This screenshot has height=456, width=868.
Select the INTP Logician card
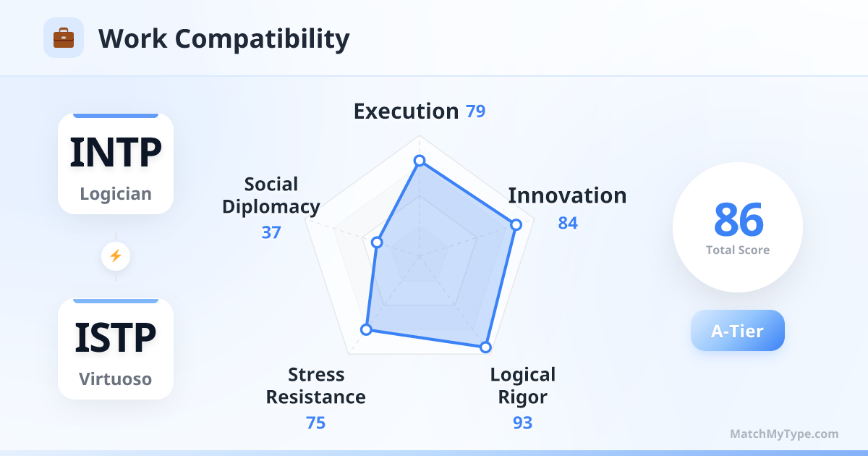click(x=116, y=164)
